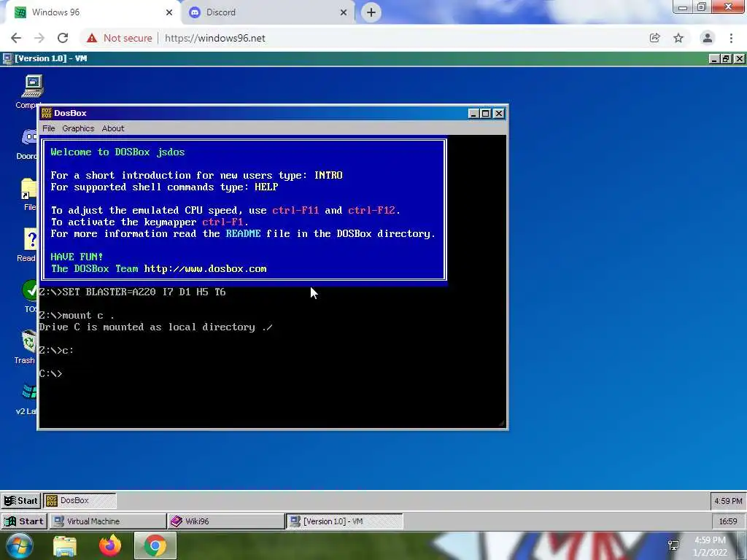Click the Windows 7 tray date and time
This screenshot has width=747, height=560.
pyautogui.click(x=710, y=546)
